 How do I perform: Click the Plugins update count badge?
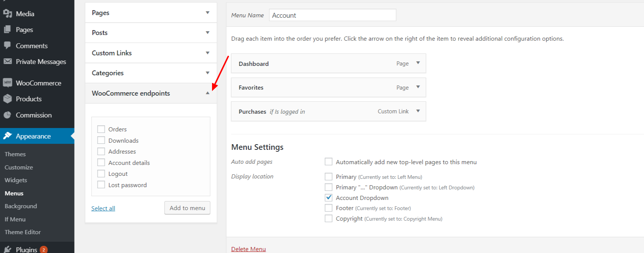pyautogui.click(x=44, y=250)
